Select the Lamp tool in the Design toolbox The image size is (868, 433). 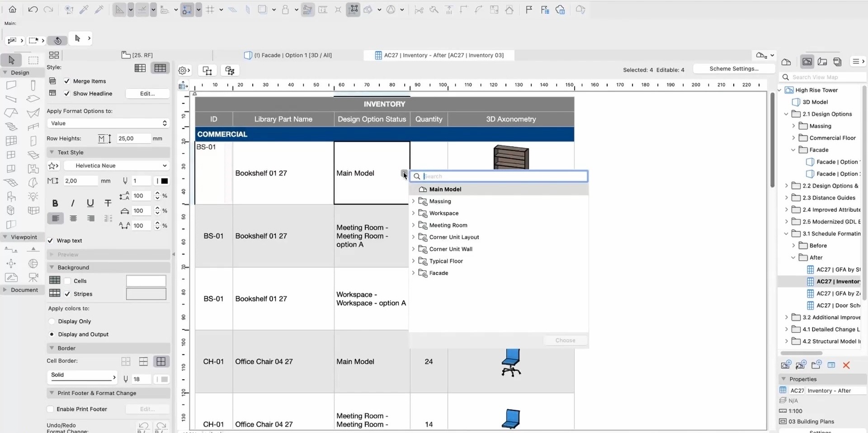coord(33,197)
